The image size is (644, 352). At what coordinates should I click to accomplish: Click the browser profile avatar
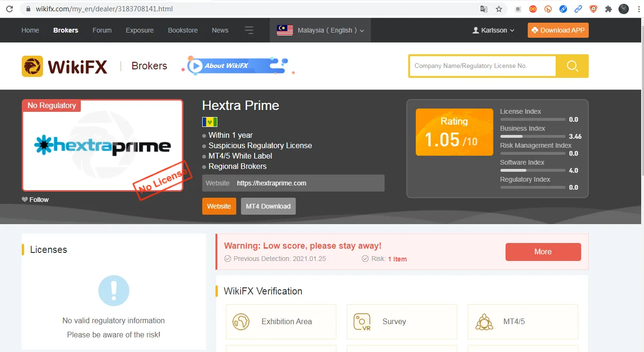624,9
